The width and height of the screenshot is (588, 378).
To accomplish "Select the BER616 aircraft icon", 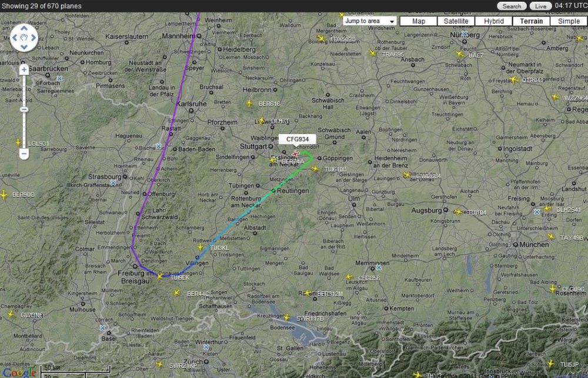I will (249, 103).
